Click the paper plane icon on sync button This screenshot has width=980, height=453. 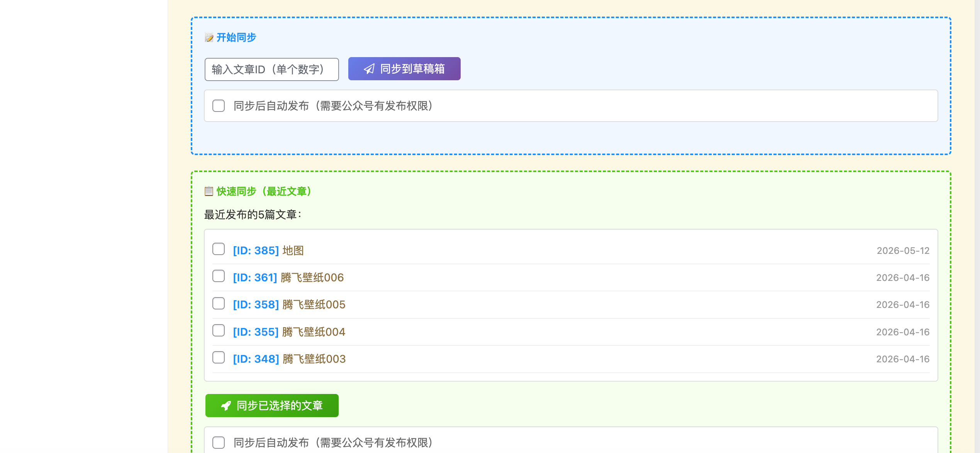tap(369, 69)
